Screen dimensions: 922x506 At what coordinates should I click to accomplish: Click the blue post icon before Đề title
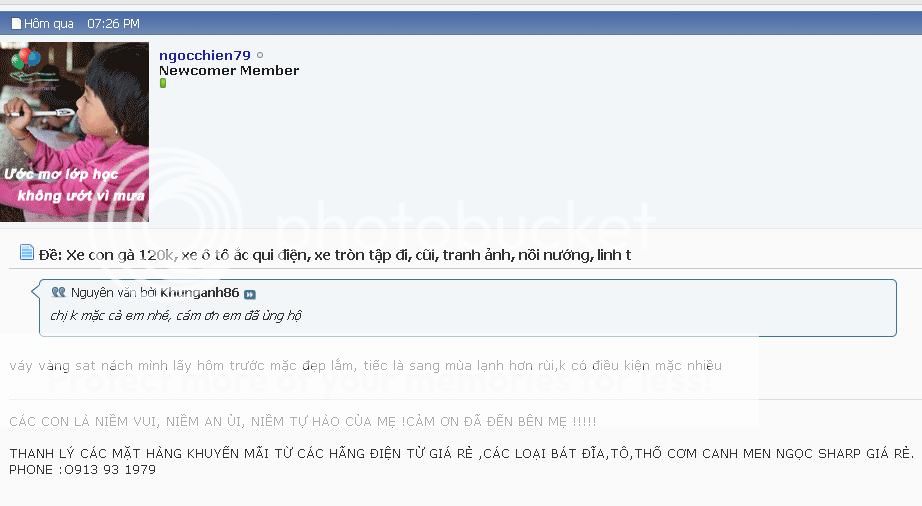(26, 252)
